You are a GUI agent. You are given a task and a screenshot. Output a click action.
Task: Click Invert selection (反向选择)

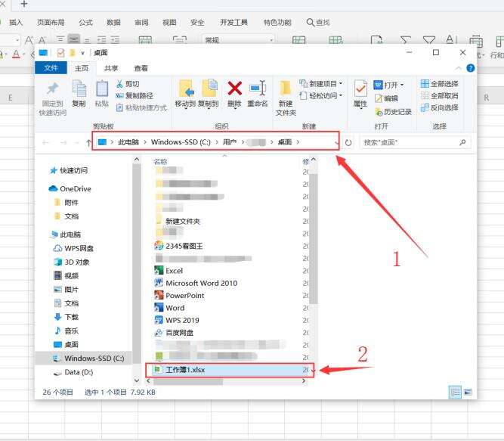tap(439, 107)
